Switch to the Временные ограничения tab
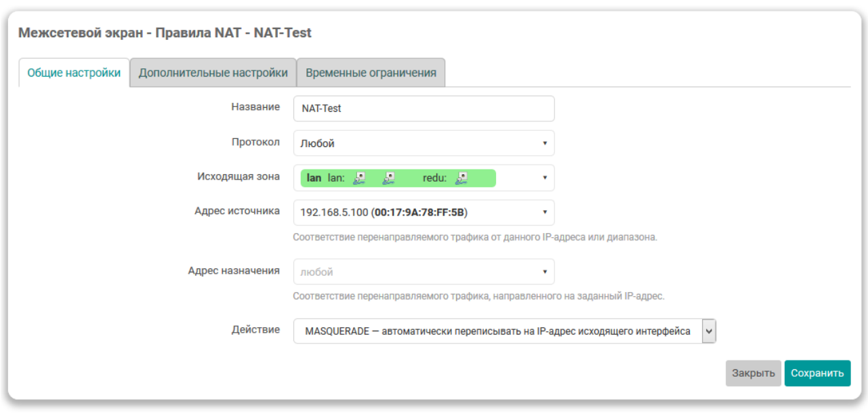Viewport: 868px width, 416px height. 371,73
